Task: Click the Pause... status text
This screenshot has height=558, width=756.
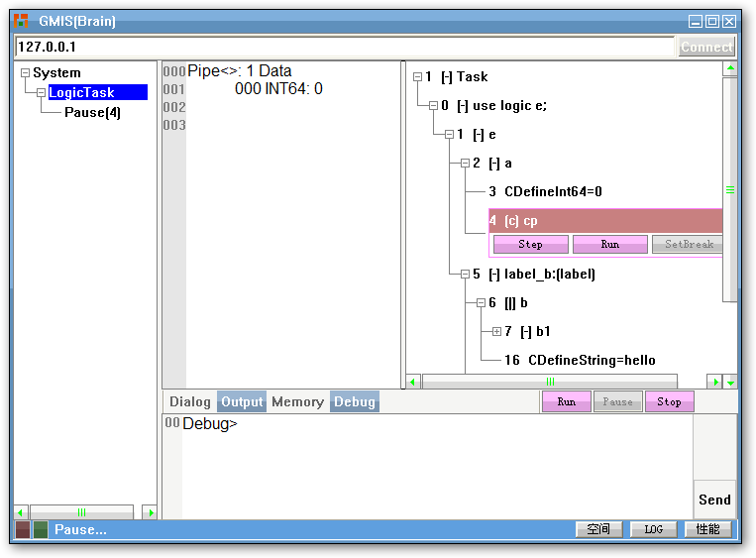Action: [80, 529]
